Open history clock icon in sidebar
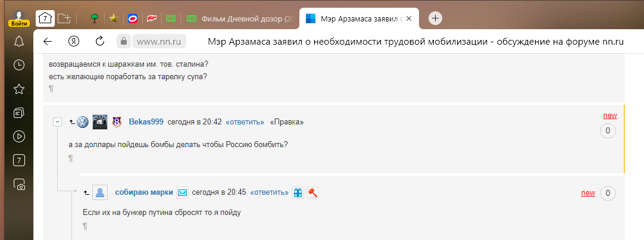This screenshot has width=644, height=240. (19, 65)
